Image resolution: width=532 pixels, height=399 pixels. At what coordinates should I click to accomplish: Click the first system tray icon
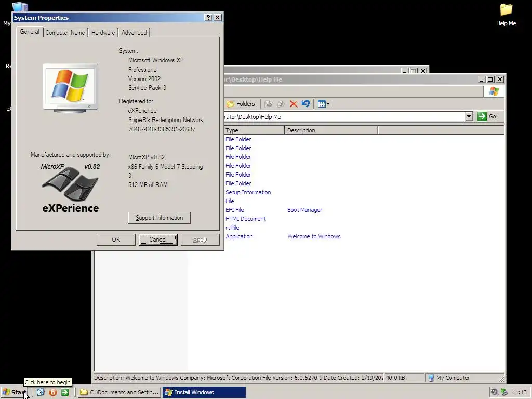coord(495,392)
